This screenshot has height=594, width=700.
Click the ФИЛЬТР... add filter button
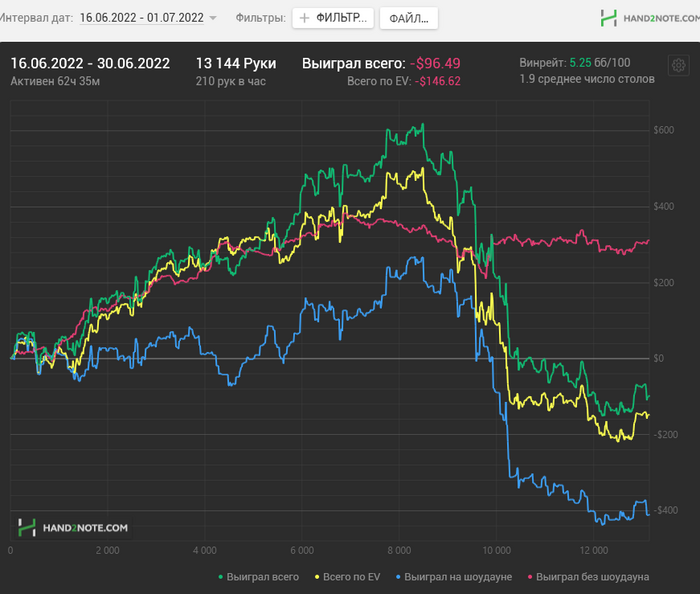point(333,18)
